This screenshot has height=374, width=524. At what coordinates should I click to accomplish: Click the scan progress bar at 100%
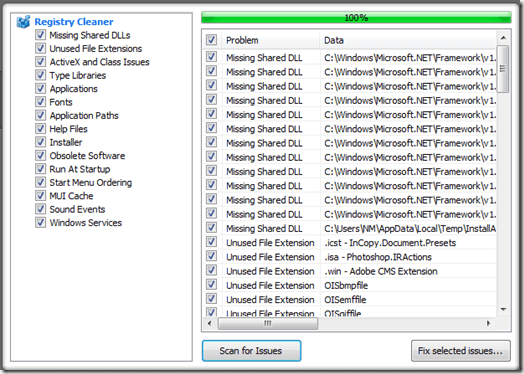[356, 17]
